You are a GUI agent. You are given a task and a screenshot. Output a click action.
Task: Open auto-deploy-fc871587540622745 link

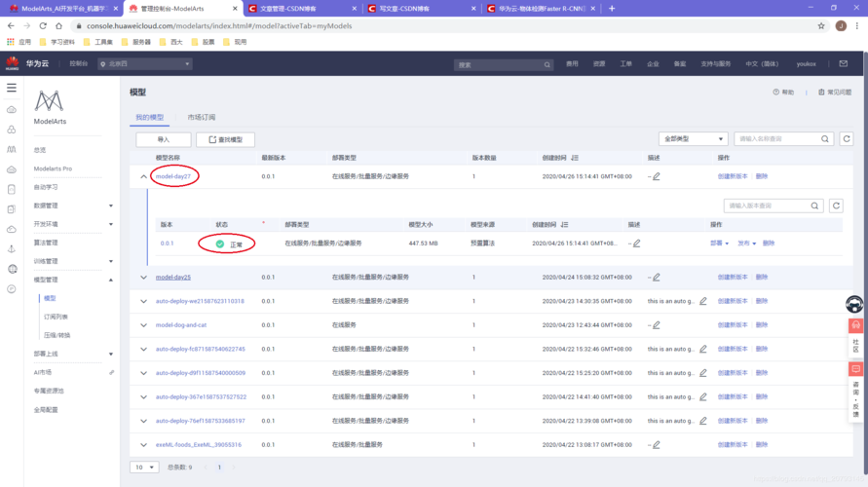tap(200, 350)
